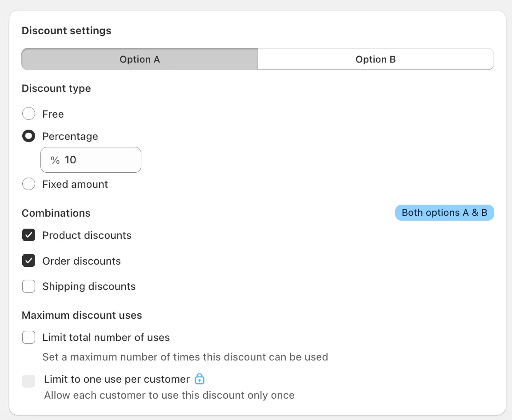Click the 'Order discounts' label text

click(x=81, y=261)
